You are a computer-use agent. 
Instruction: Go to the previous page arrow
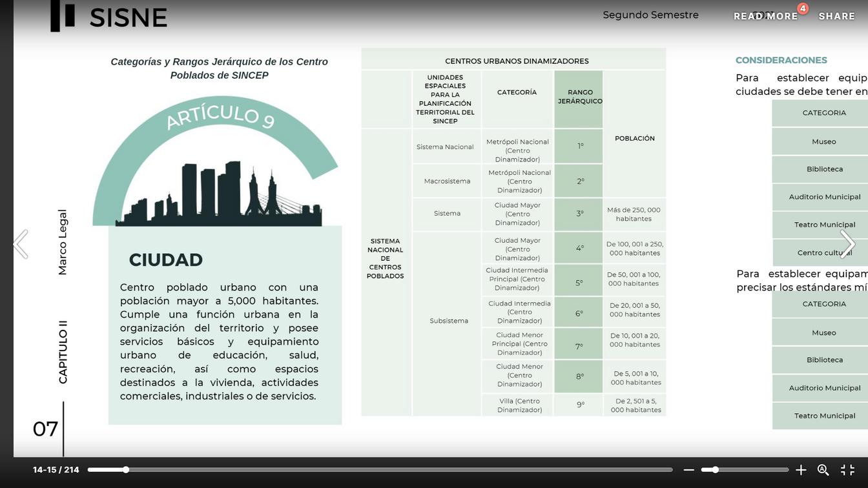[21, 244]
